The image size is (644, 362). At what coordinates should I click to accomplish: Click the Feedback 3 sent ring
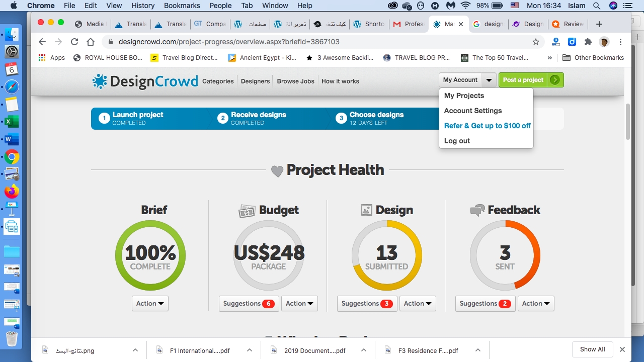(505, 255)
